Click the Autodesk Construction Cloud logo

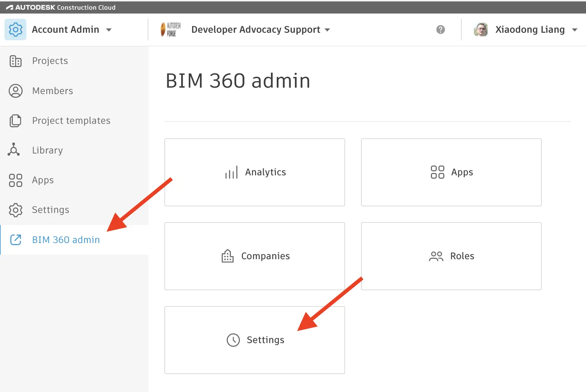pos(61,8)
